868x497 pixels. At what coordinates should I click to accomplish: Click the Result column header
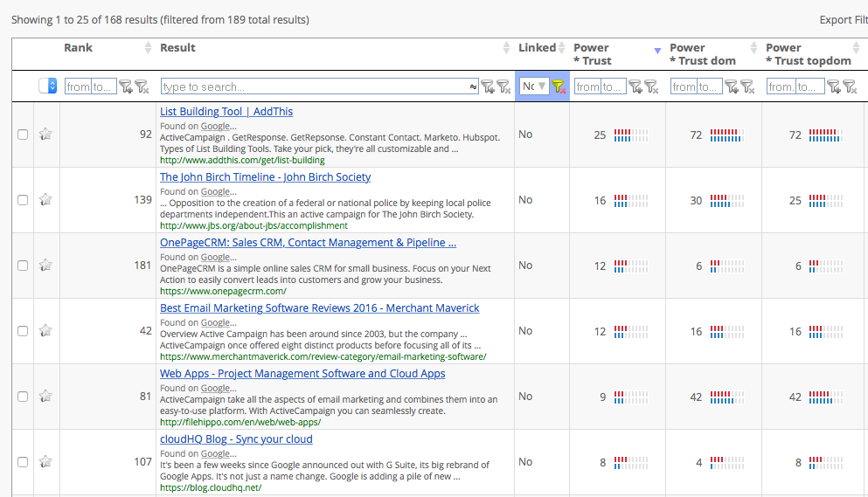177,47
